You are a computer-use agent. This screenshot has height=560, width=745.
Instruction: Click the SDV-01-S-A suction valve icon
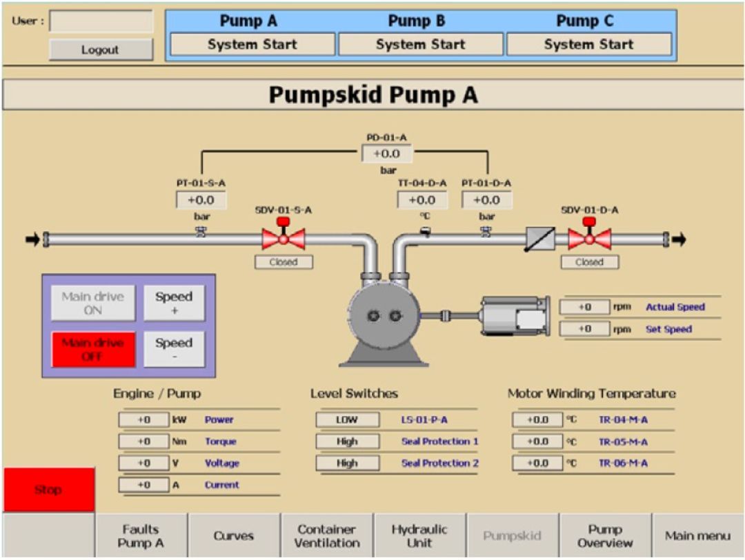[x=283, y=239]
